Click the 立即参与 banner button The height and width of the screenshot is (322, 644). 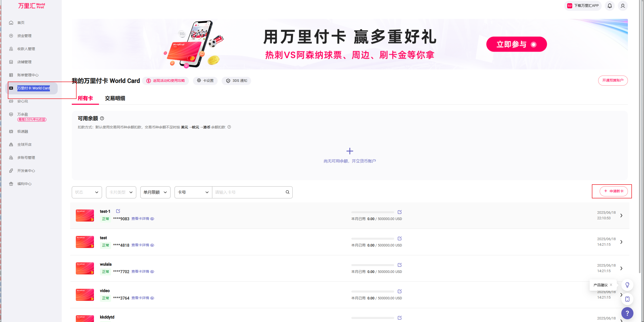point(516,44)
